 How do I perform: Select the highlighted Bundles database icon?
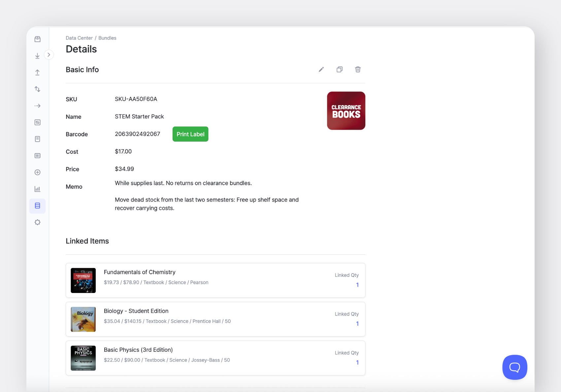tap(37, 206)
